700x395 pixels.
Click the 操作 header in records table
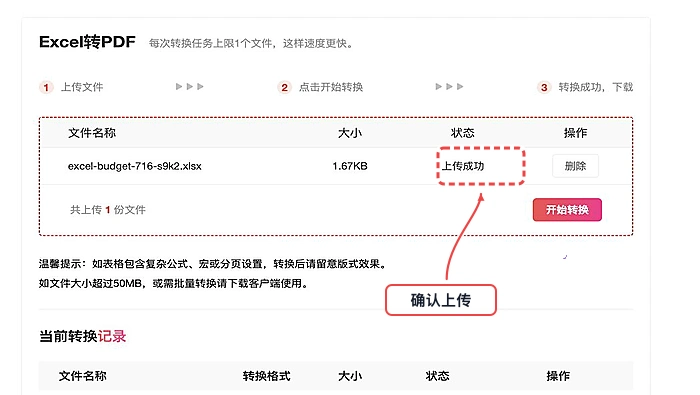(x=558, y=376)
